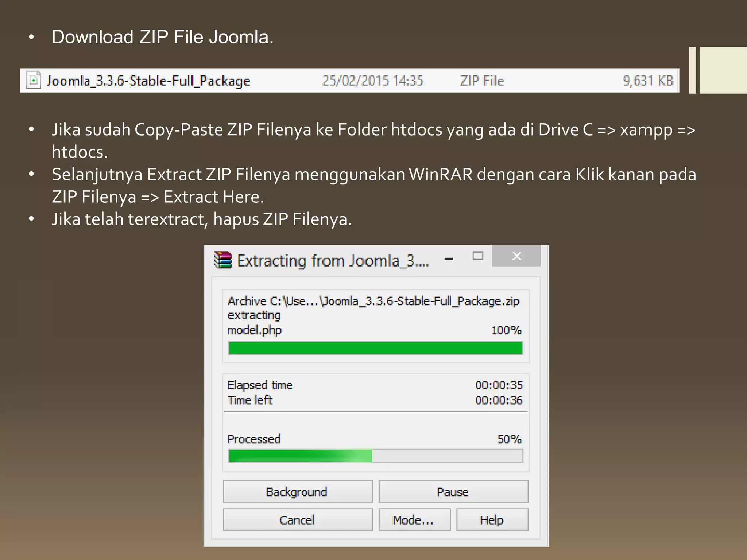This screenshot has height=560, width=747.
Task: Click the Background button in WinRAR dialog
Action: (x=298, y=491)
